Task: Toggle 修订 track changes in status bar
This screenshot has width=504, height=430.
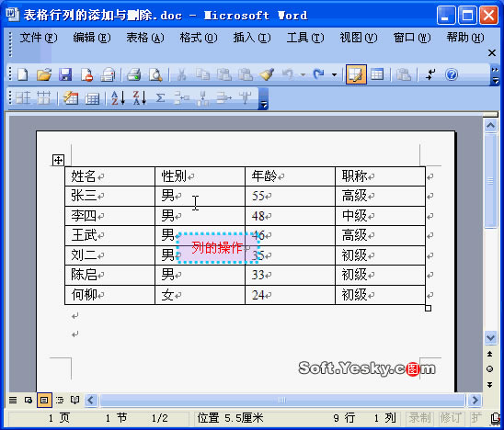Action: 451,418
